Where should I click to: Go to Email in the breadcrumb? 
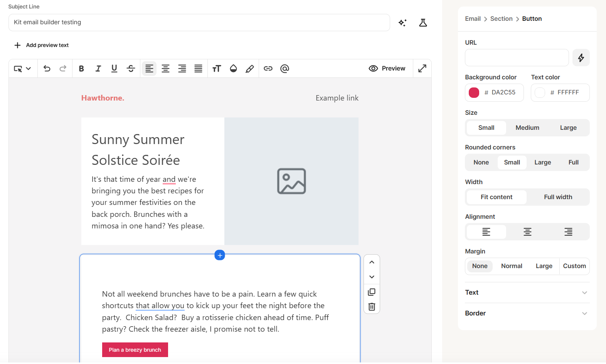473,19
